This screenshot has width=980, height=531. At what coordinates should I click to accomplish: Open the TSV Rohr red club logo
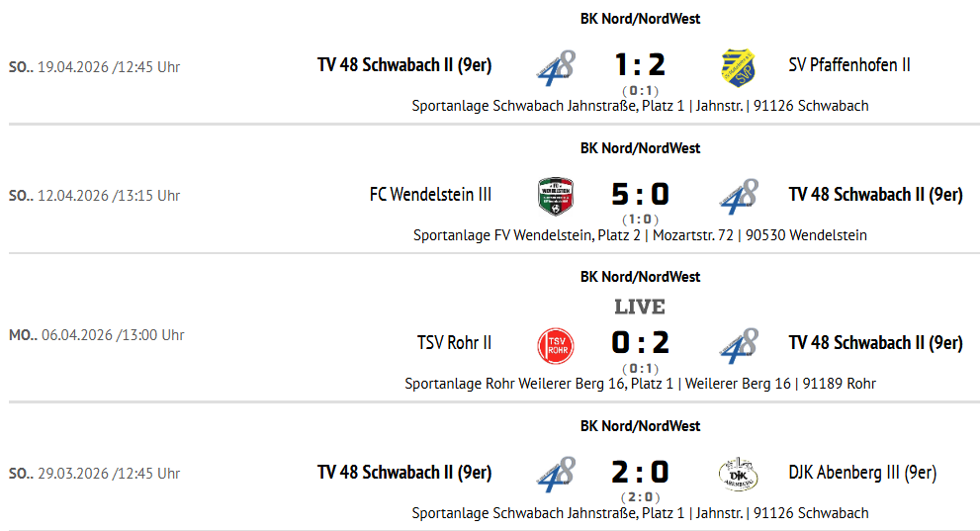click(556, 344)
